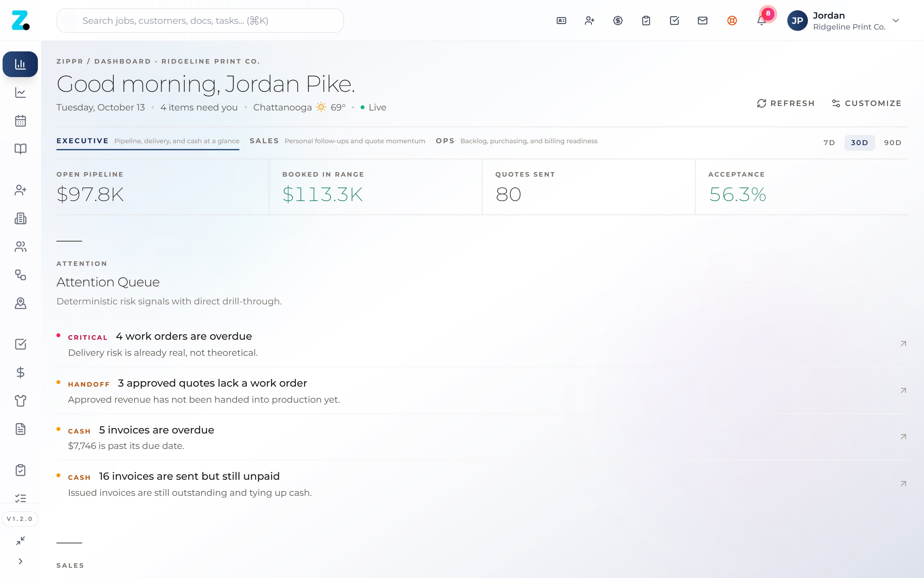Click the ID card icon in top bar
This screenshot has height=578, width=924.
[561, 21]
